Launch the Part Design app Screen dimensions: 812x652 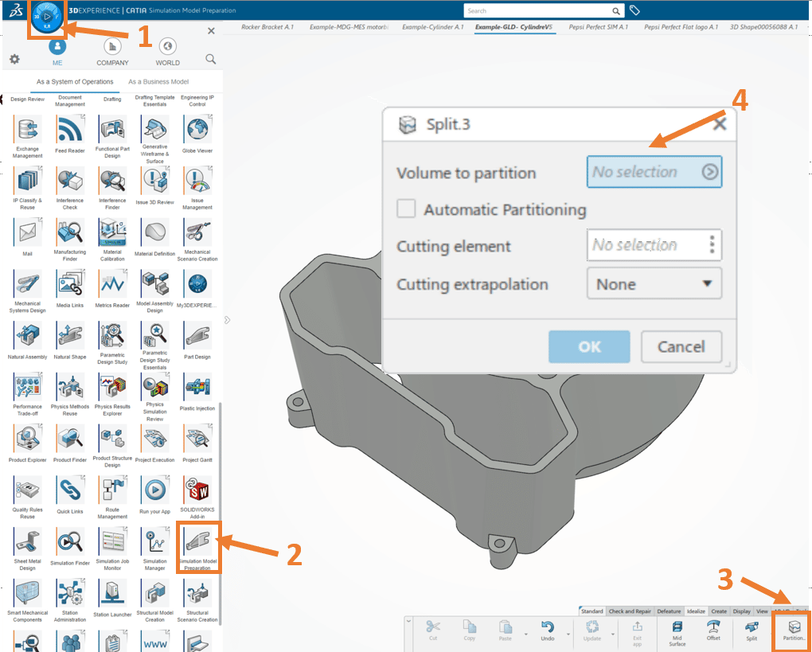(x=197, y=340)
